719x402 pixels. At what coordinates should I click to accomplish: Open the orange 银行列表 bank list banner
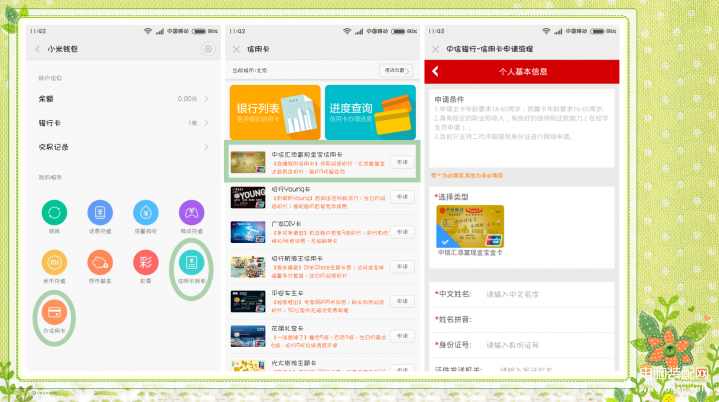(275, 112)
